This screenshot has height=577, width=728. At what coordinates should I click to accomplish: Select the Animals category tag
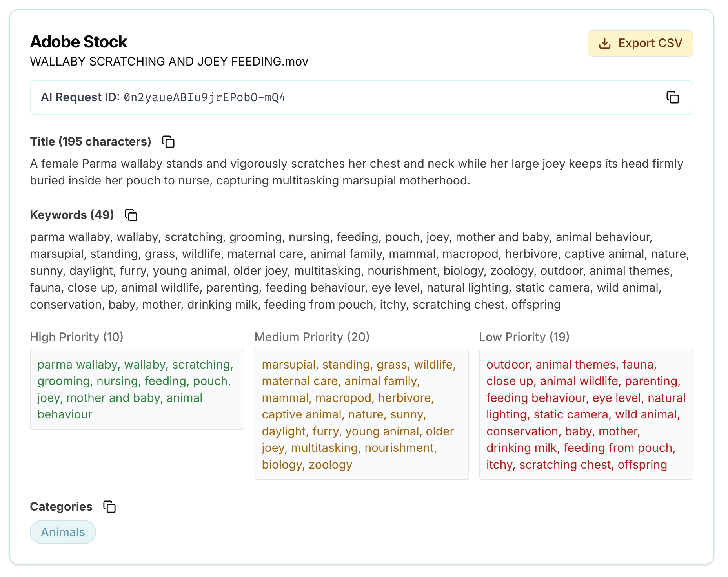click(x=63, y=532)
